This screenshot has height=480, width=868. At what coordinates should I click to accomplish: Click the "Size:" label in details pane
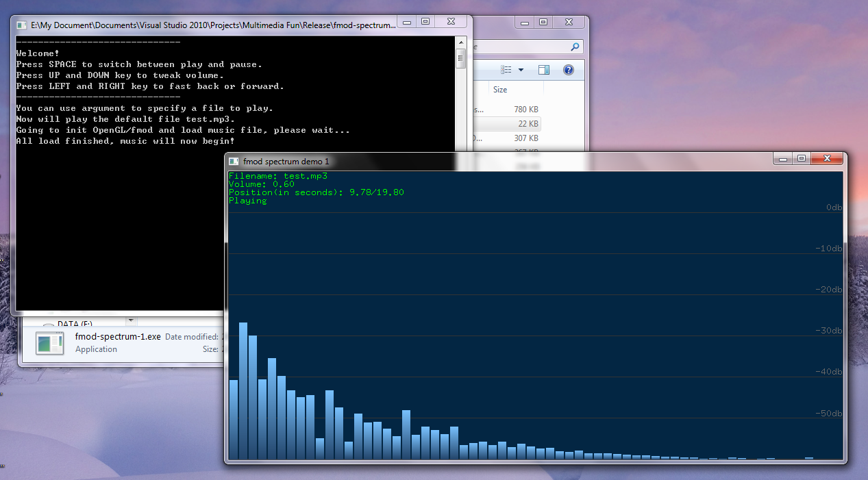click(x=211, y=349)
